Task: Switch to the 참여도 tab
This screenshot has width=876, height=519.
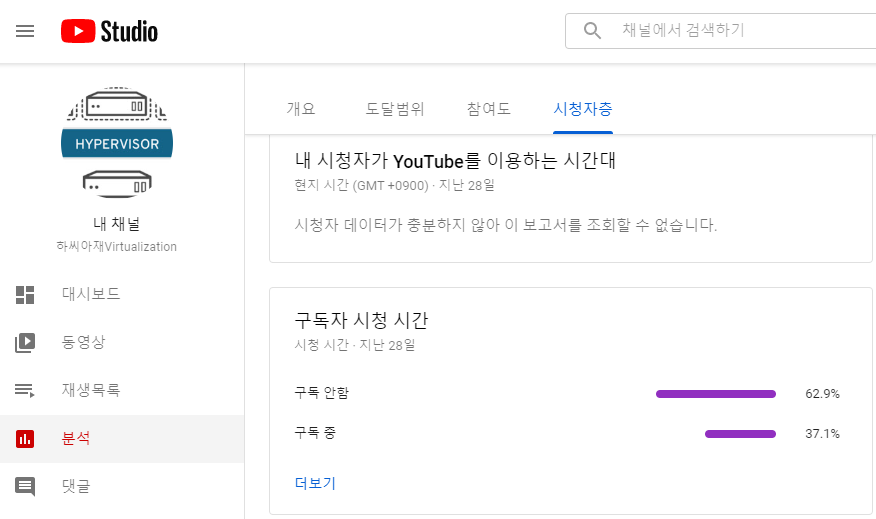Action: [x=489, y=108]
